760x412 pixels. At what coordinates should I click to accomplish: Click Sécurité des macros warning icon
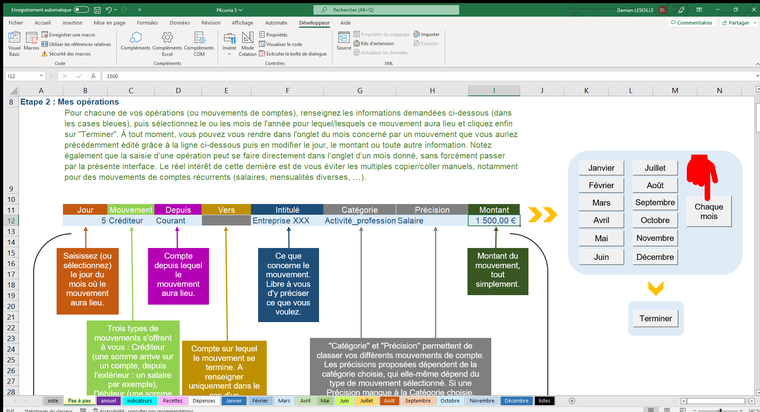click(47, 52)
